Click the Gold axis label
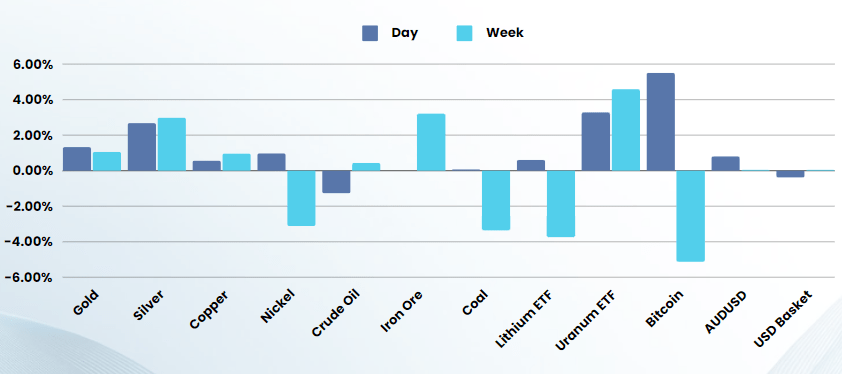 coord(86,303)
